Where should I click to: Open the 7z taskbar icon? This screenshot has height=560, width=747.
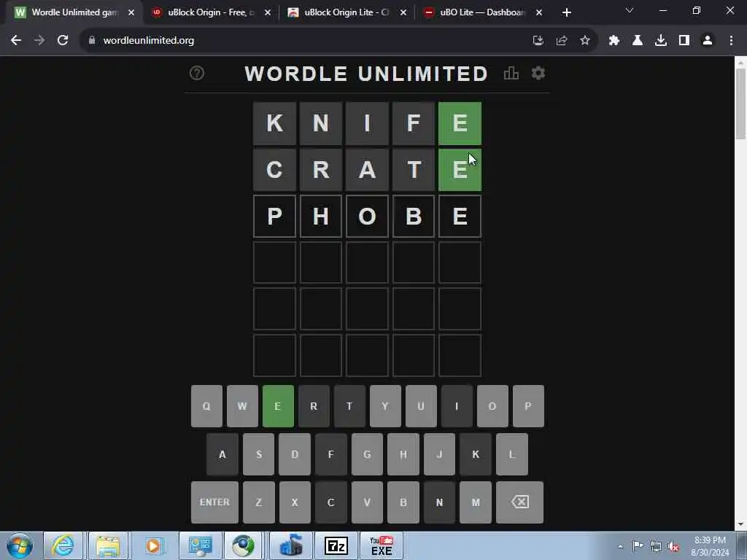(x=336, y=545)
